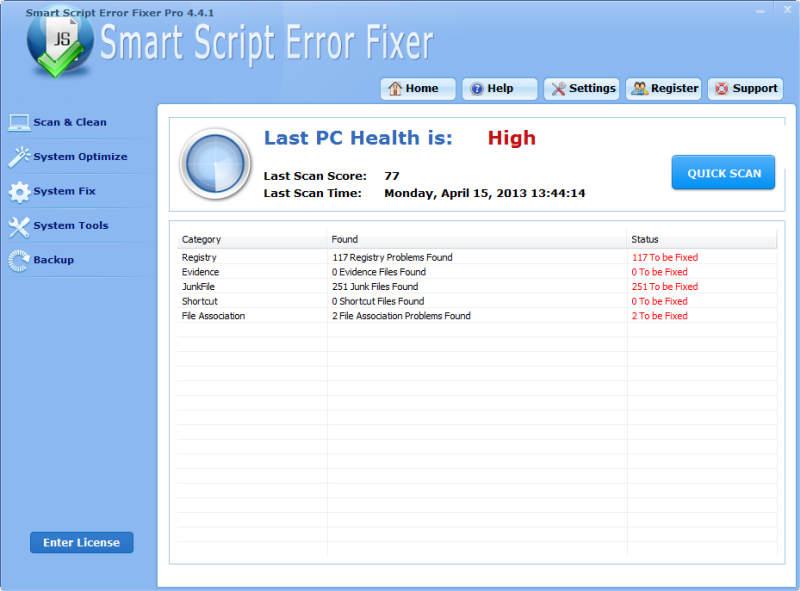Click the Status column header

pyautogui.click(x=643, y=239)
